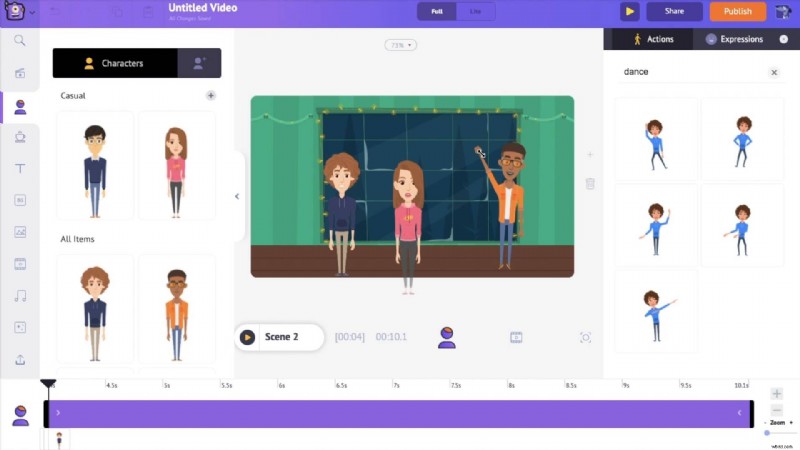800x450 pixels.
Task: Open the Effects sidebar icon
Action: [20, 328]
